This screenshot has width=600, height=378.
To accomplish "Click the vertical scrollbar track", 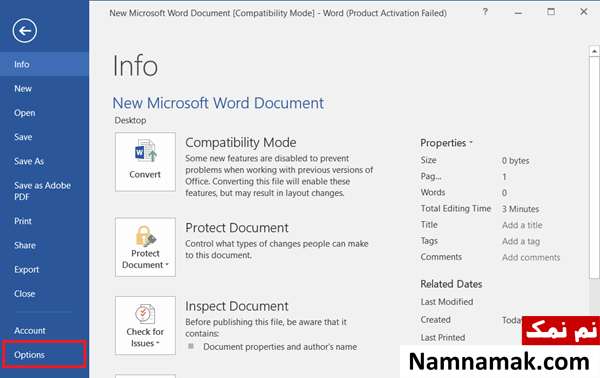I will pos(594,298).
